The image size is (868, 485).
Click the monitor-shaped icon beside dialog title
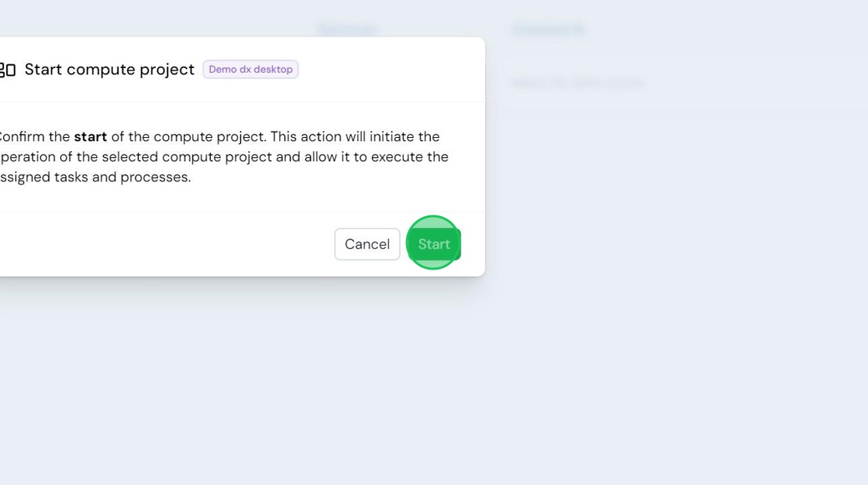point(8,70)
